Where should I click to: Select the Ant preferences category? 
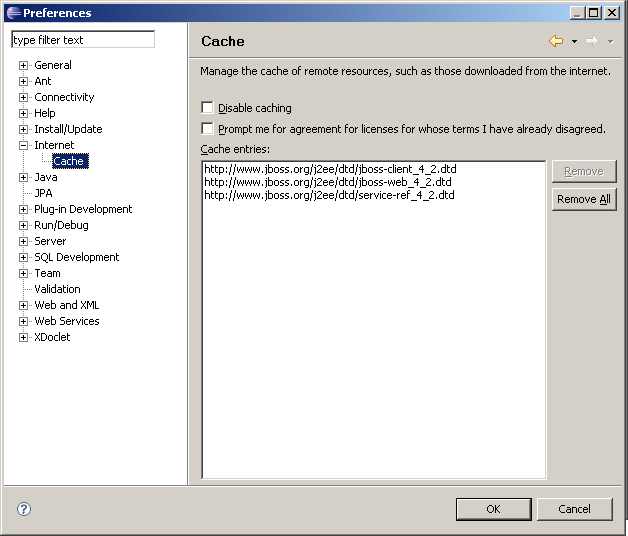pos(43,81)
